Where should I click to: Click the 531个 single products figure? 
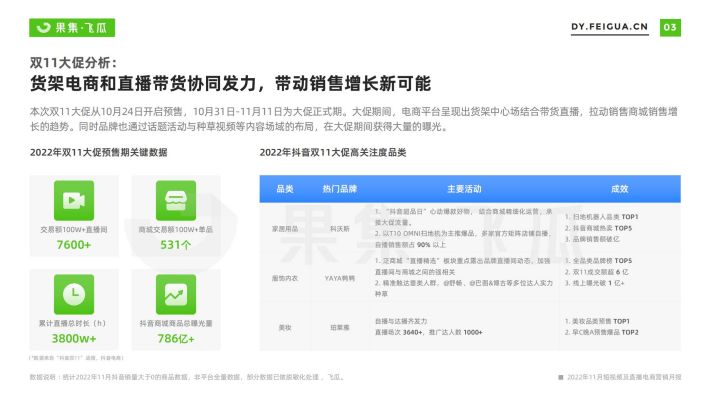click(x=176, y=245)
